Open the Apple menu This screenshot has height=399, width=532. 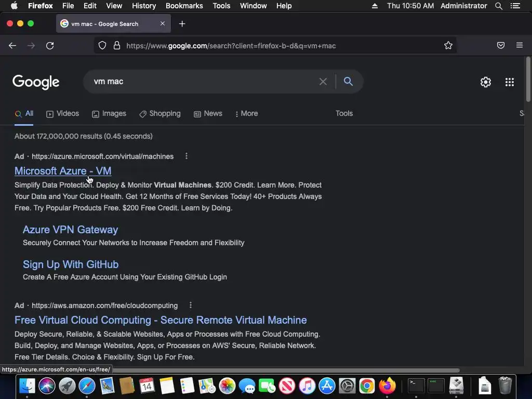14,5
